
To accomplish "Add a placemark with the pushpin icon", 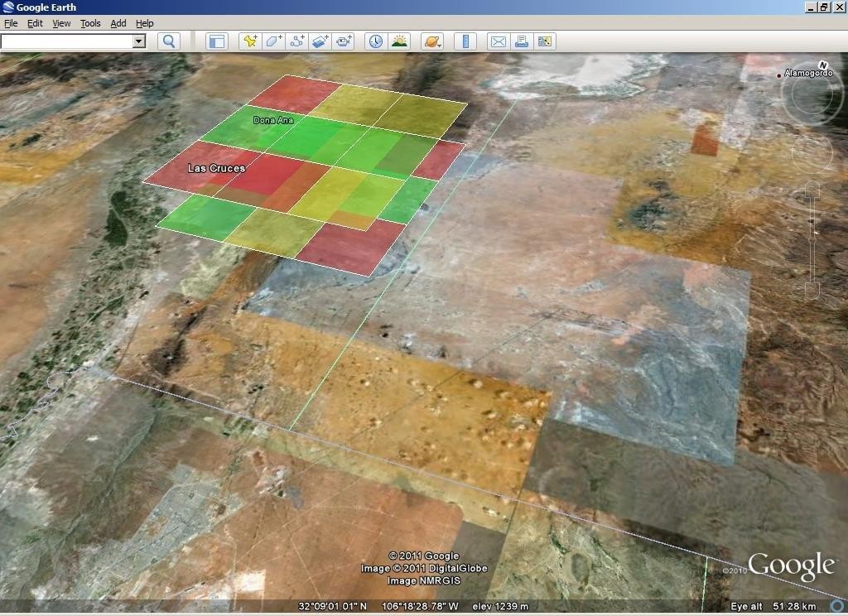I will [x=250, y=41].
